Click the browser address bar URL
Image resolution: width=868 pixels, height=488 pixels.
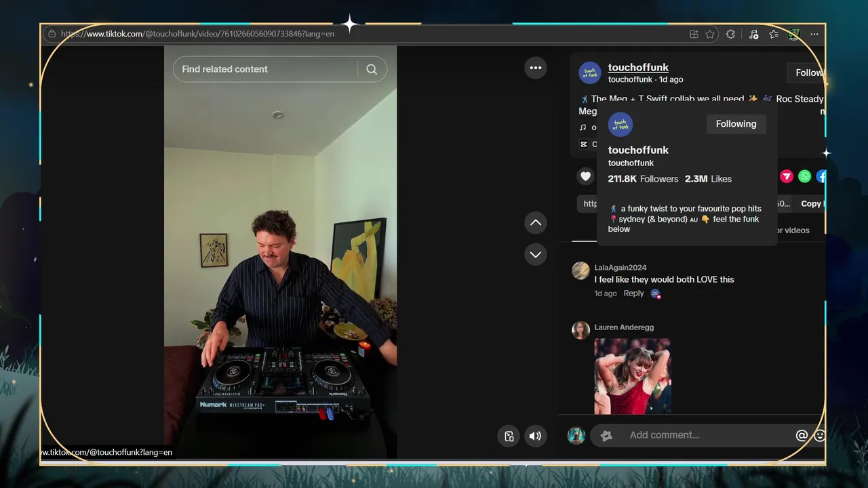click(197, 34)
